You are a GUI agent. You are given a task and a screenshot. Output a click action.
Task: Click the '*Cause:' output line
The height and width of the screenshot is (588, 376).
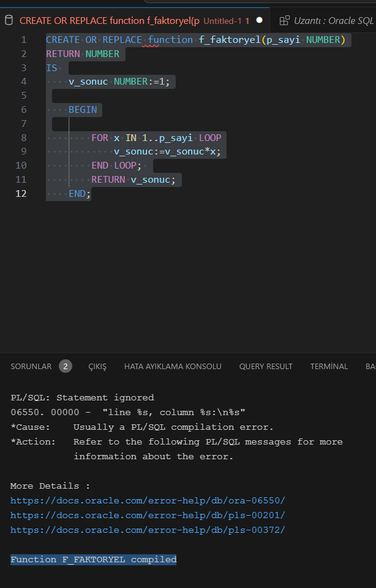[x=142, y=427]
